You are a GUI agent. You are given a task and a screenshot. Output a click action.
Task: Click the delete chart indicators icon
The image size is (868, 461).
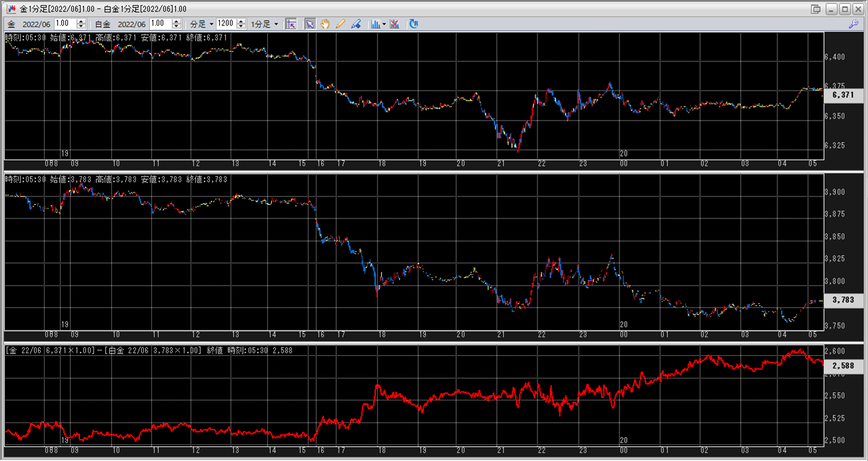[395, 24]
